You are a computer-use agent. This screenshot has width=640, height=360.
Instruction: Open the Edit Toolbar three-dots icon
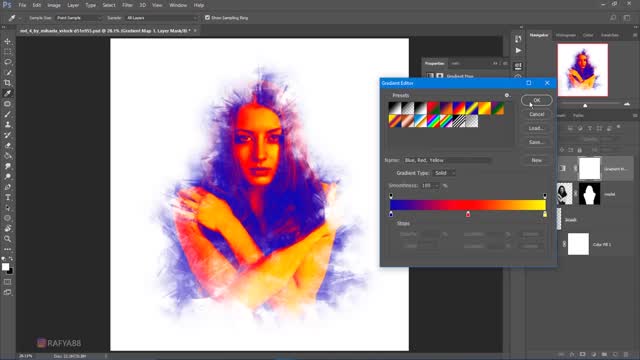7,249
